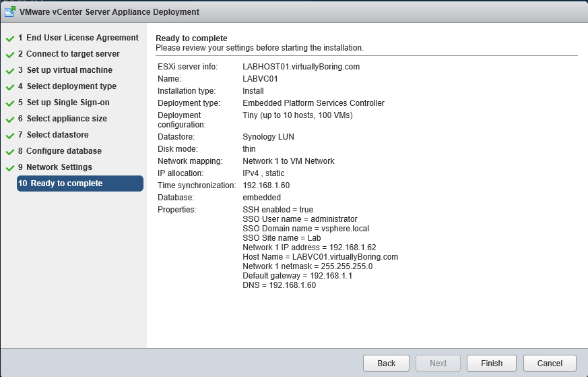The image size is (588, 377).
Task: Click SSO Domain name = vsphere.local
Action: (306, 229)
